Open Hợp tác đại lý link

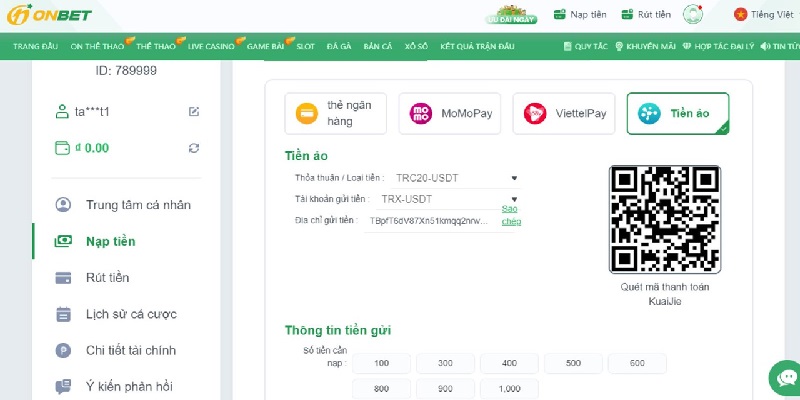point(724,46)
